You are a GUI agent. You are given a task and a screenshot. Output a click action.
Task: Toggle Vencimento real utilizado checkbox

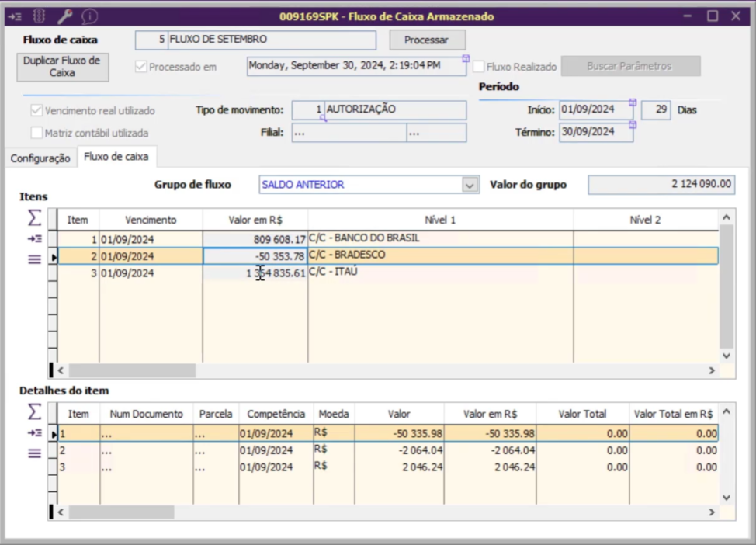pos(36,110)
